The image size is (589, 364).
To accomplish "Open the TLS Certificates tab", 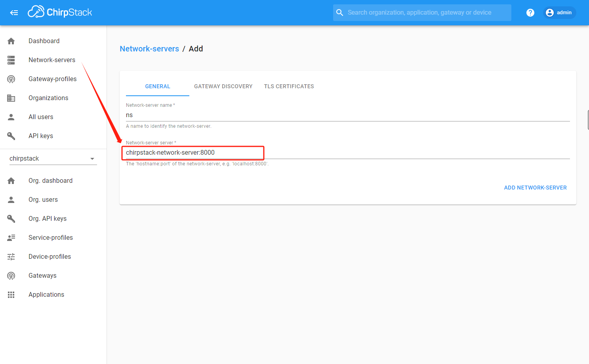I will click(x=289, y=86).
